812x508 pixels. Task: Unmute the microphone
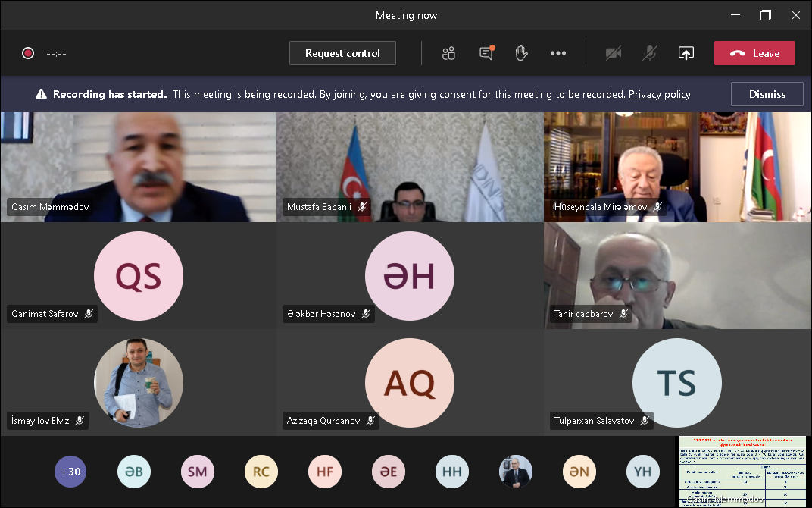pos(650,53)
